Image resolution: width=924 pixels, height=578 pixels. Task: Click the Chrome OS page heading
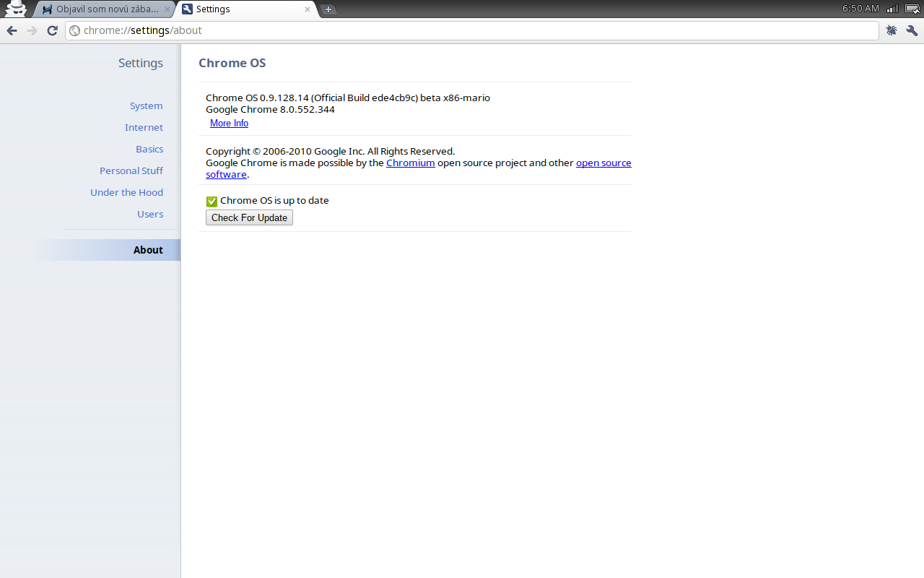(232, 63)
